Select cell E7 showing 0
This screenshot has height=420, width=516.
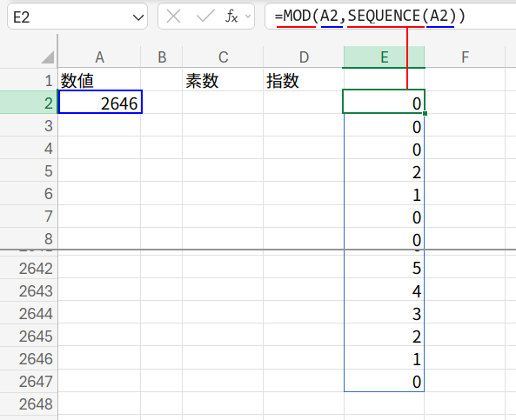[x=384, y=216]
